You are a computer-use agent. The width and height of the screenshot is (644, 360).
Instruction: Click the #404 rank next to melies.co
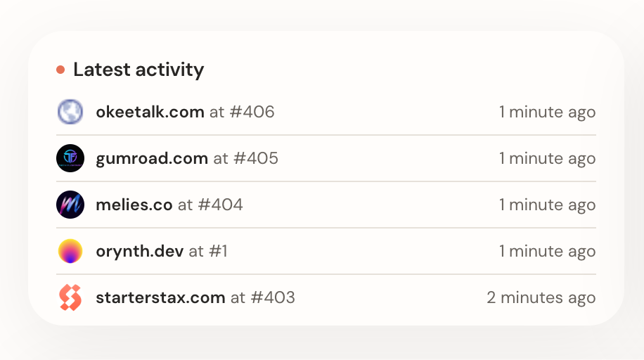(x=221, y=205)
